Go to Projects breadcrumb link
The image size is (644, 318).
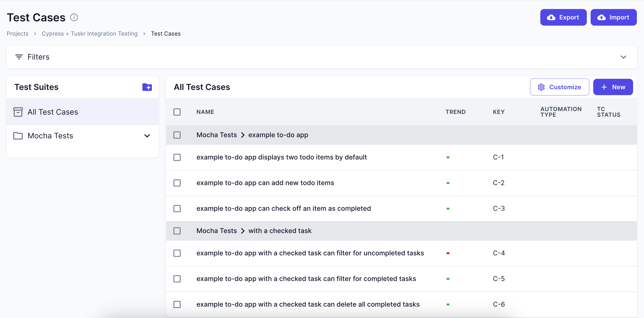(18, 33)
